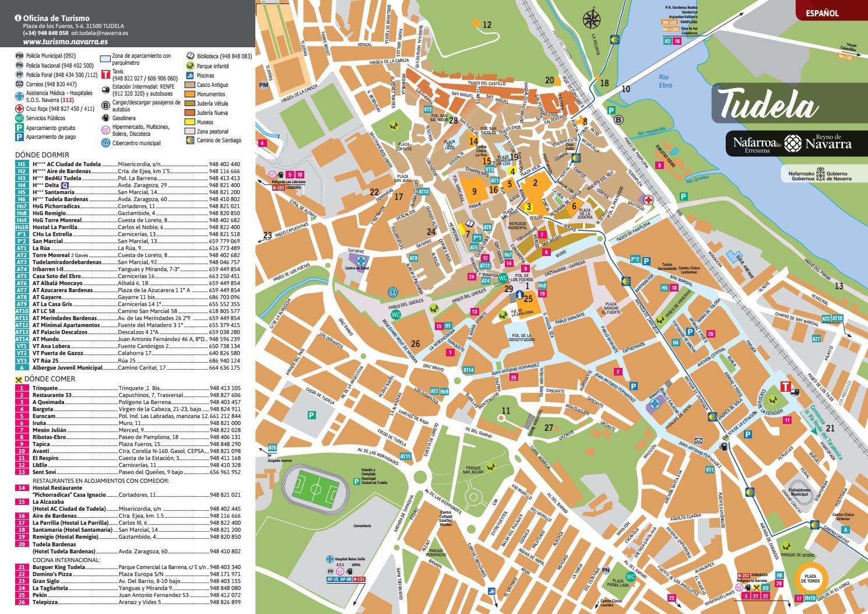The image size is (868, 614).
Task: Click the Cibercentro @ icon on the map
Action: [392, 292]
